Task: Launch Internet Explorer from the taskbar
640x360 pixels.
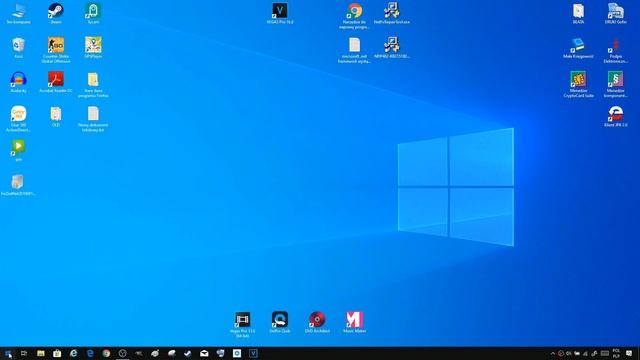Action: [73, 353]
